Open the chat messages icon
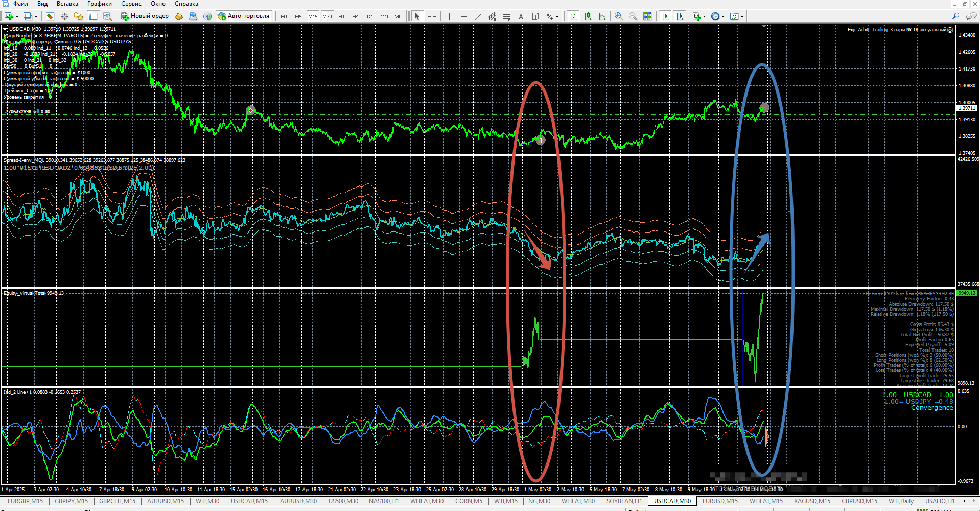980x511 pixels. click(971, 16)
